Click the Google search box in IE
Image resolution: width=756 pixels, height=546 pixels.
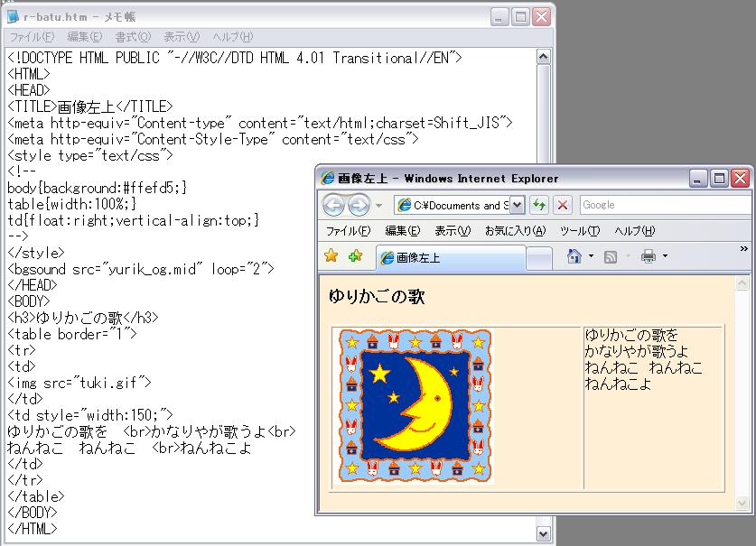(x=666, y=205)
